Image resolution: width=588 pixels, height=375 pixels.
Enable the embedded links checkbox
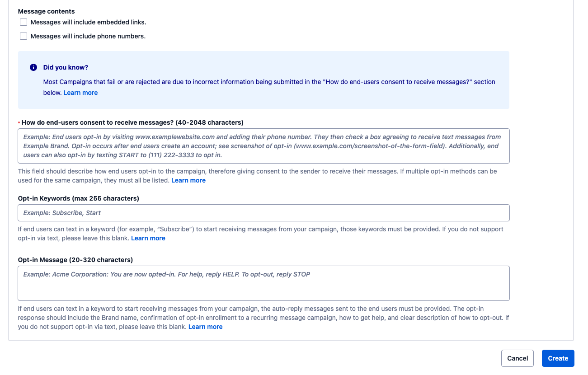click(24, 22)
